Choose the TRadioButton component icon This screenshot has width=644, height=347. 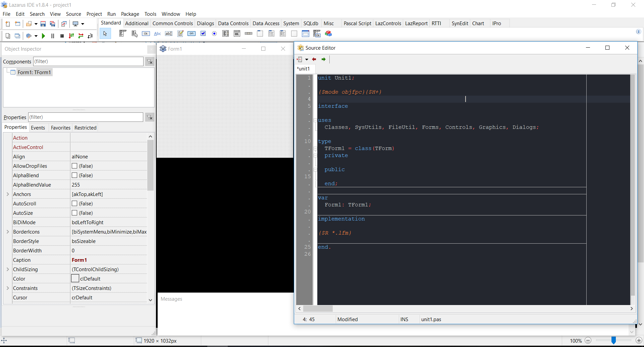tap(214, 34)
